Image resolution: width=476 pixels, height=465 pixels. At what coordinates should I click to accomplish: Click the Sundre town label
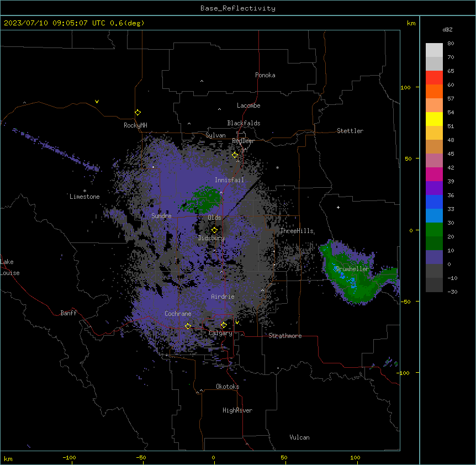161,216
